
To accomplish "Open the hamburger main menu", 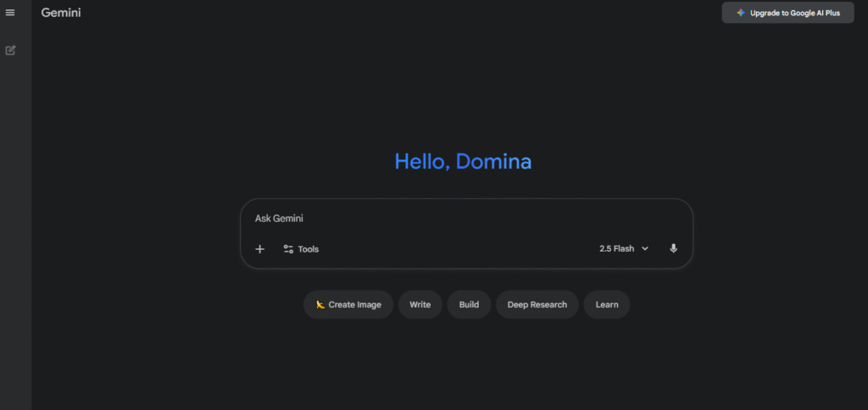I will pos(10,13).
